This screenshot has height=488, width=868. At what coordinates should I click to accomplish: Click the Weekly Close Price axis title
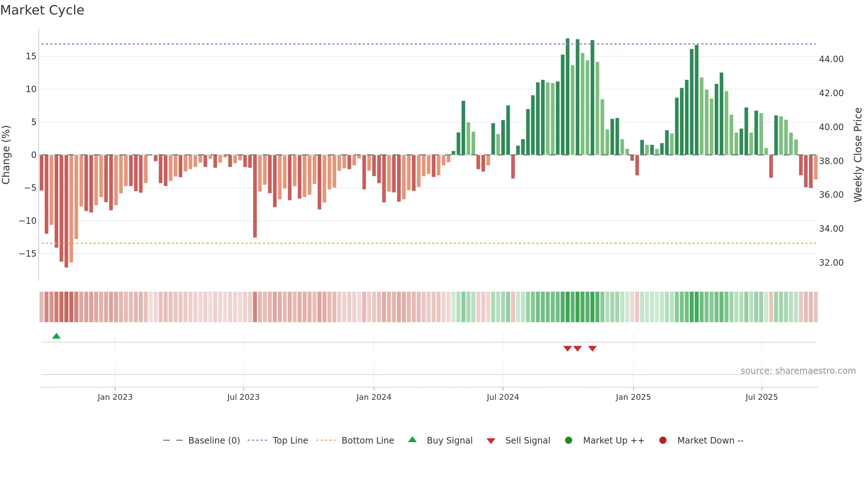pos(858,155)
